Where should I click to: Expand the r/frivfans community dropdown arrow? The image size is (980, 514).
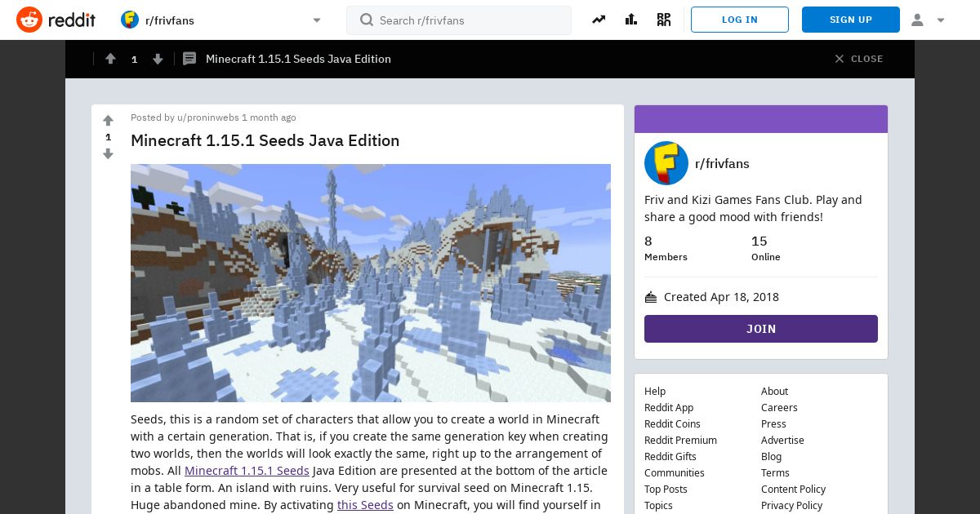pyautogui.click(x=317, y=20)
